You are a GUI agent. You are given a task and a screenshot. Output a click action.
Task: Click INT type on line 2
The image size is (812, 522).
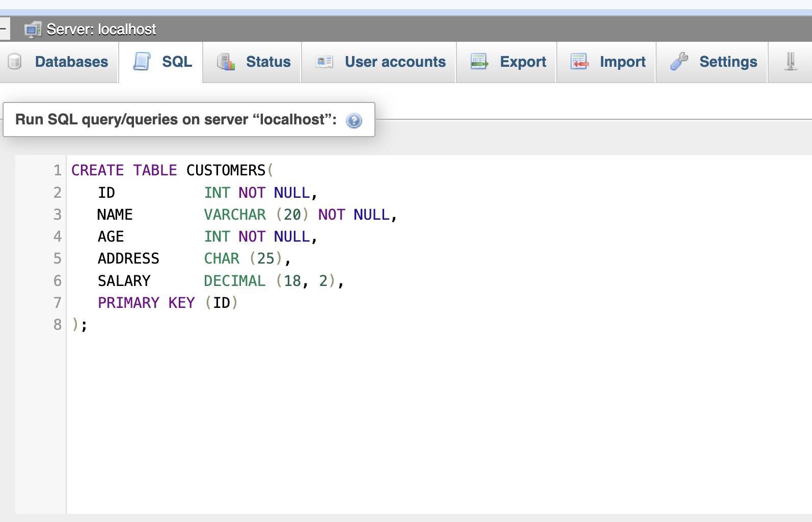click(x=217, y=193)
